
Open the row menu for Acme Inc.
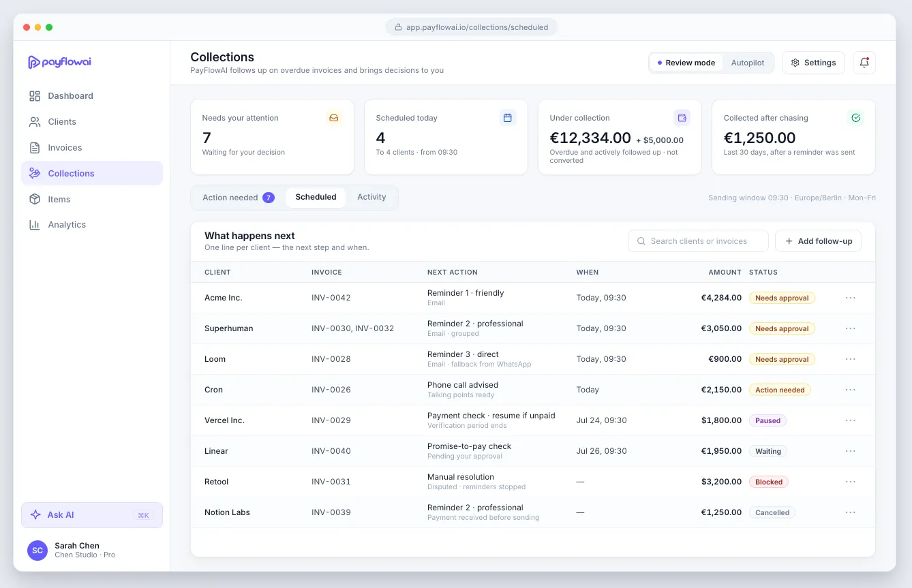click(x=850, y=298)
